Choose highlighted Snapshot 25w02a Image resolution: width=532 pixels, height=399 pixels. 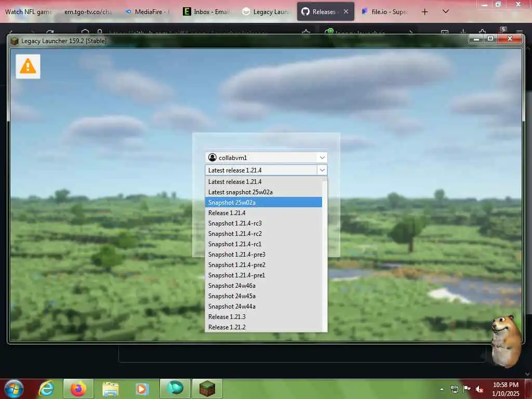pos(263,203)
